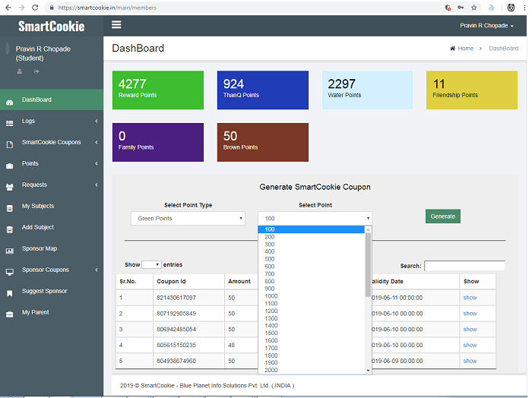
Task: Bookmark this page with the star icon
Action: 473,7
